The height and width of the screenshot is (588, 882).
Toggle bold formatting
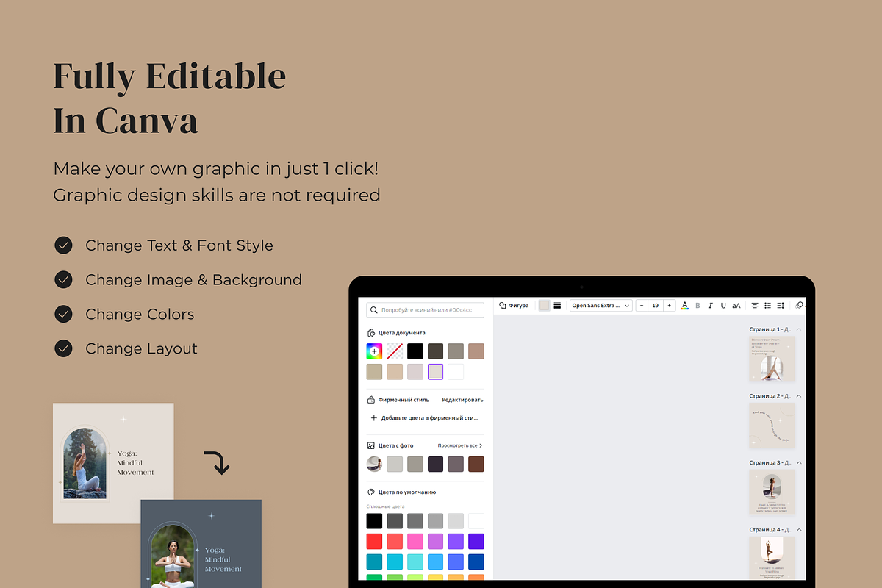[698, 305]
